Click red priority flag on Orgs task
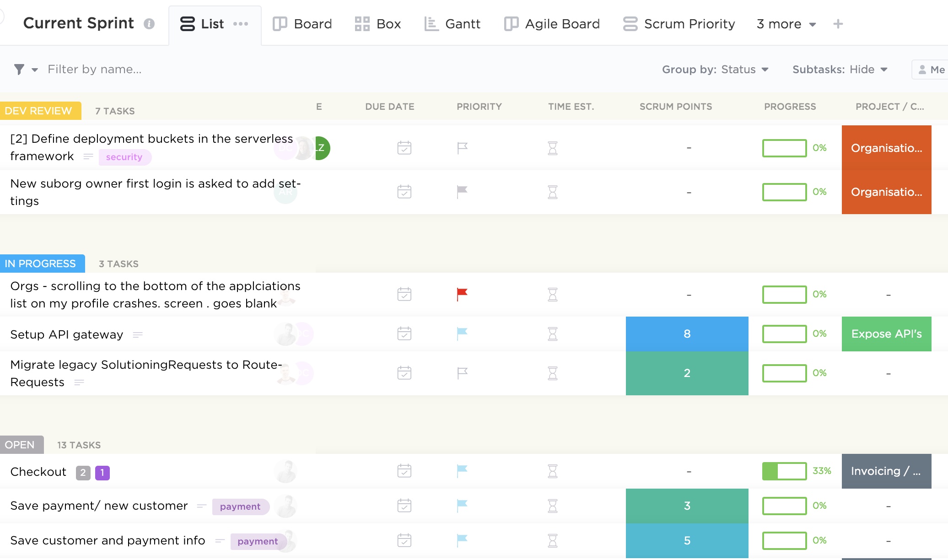Image resolution: width=948 pixels, height=560 pixels. tap(462, 294)
